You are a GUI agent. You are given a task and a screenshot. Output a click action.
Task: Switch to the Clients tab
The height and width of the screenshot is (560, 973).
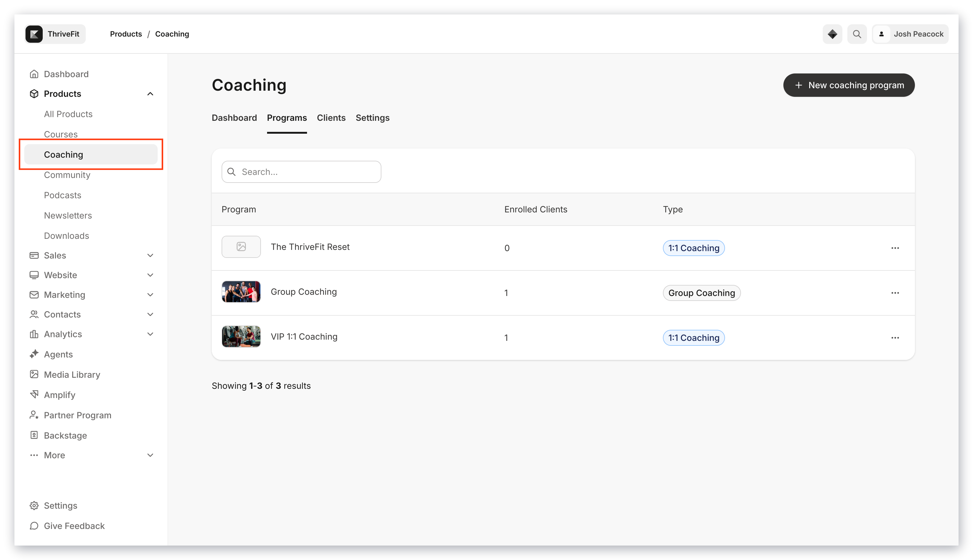tap(331, 117)
